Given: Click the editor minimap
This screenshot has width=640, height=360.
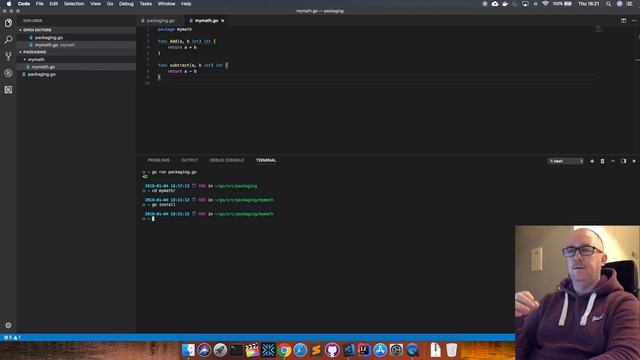Looking at the screenshot, I should [600, 29].
